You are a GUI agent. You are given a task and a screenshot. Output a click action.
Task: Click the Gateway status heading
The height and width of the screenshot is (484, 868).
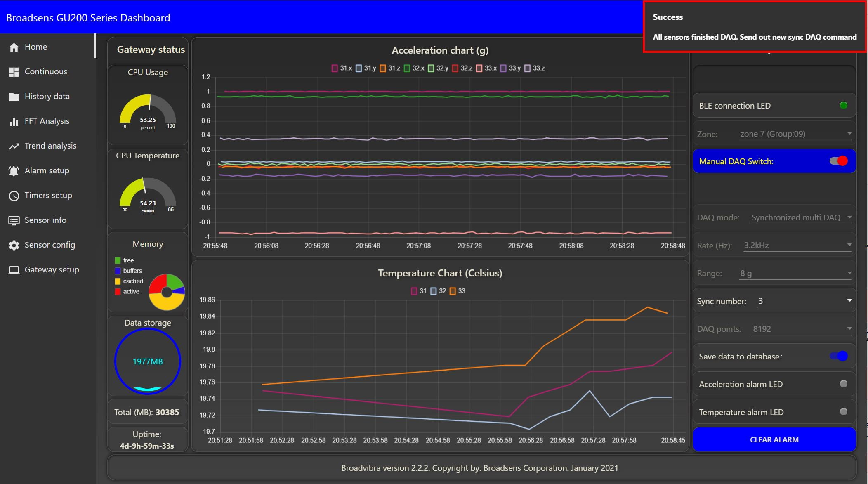(151, 50)
